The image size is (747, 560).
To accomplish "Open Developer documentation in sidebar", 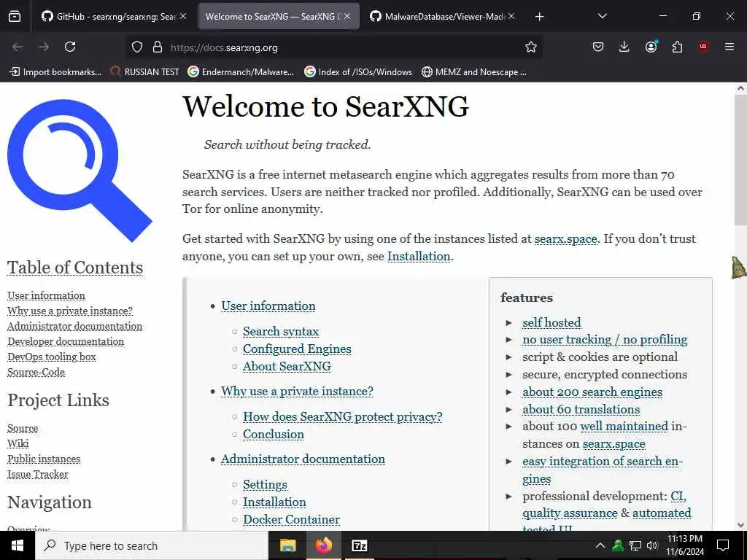I will 66,341.
